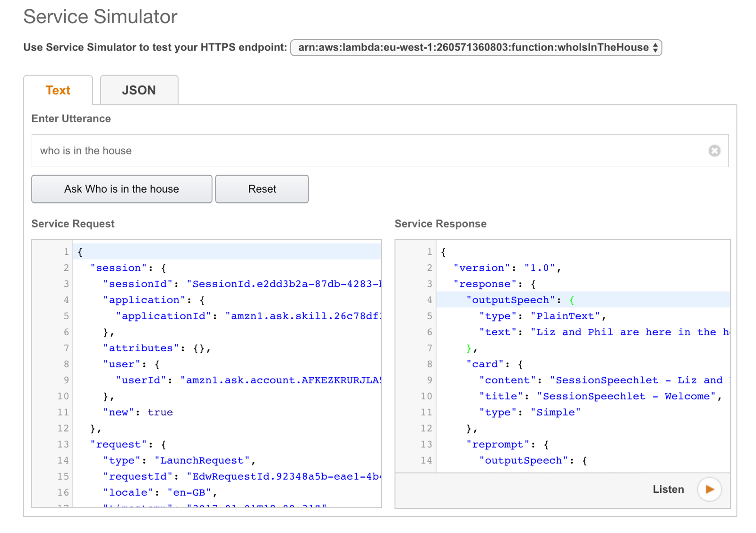Screen dimensions: 756x533
Task: Click the Enter Utterance text field
Action: 369,151
